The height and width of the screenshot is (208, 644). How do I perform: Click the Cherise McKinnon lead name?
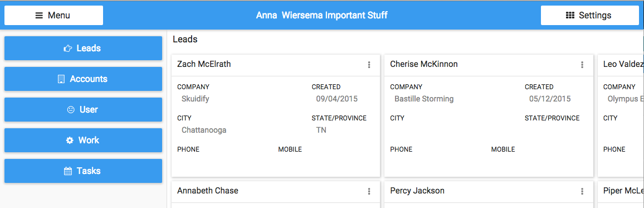coord(424,64)
